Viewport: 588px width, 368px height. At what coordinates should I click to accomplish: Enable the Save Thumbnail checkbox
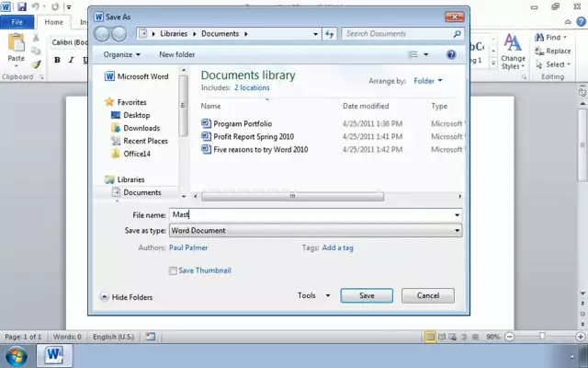pos(173,270)
